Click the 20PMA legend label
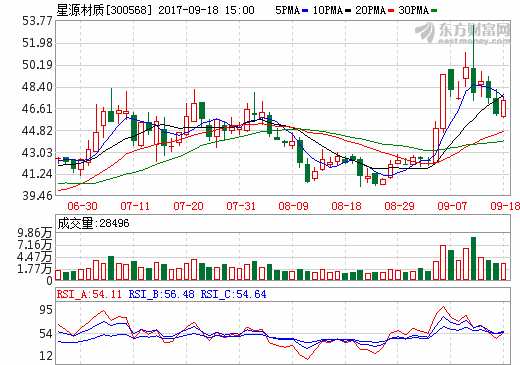This screenshot has width=520, height=365. click(x=371, y=10)
